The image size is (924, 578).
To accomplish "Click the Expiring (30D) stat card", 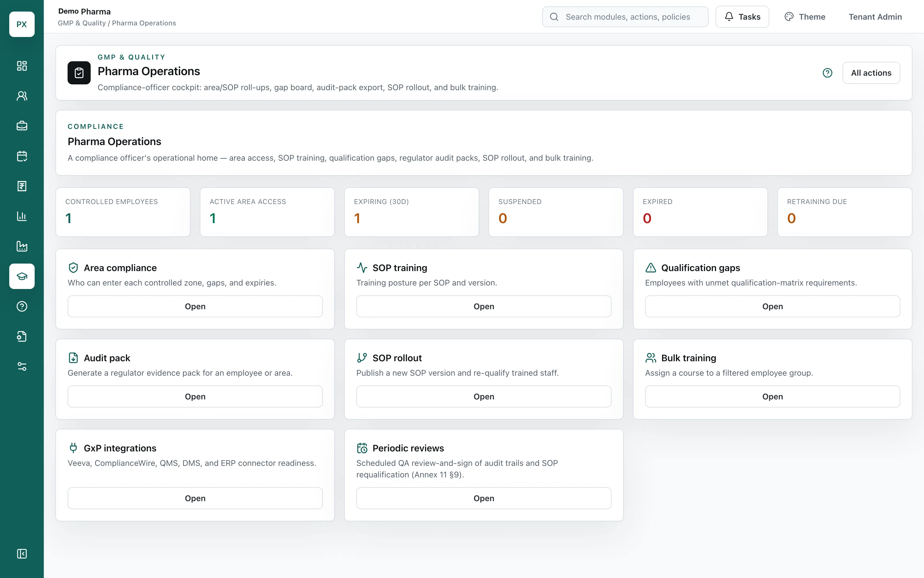I will pos(411,212).
